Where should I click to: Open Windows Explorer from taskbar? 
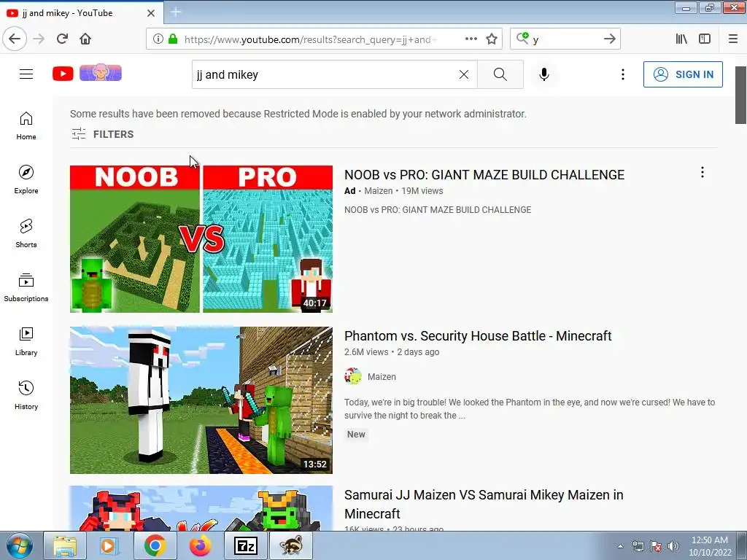(65, 545)
